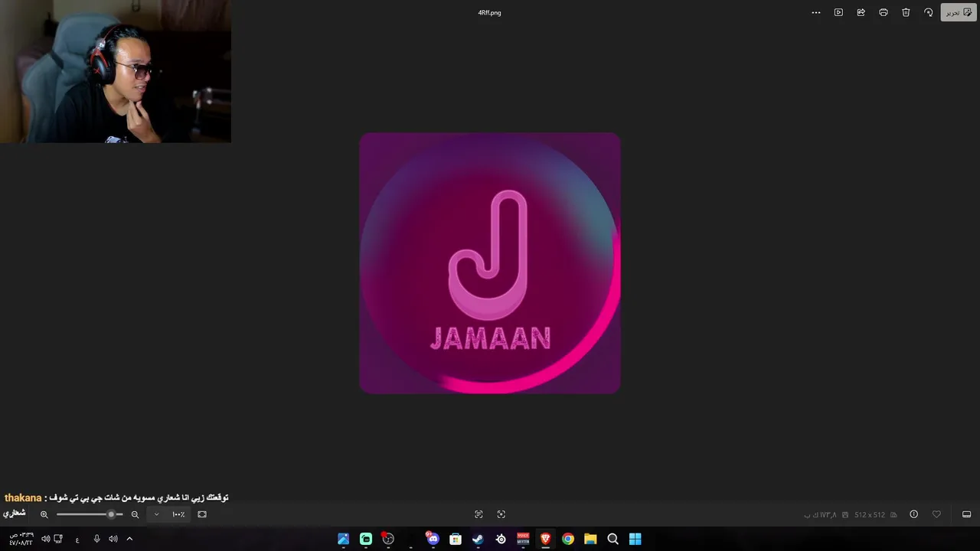Click the file size ١٧٣٫٨ ك ب text

click(820, 515)
